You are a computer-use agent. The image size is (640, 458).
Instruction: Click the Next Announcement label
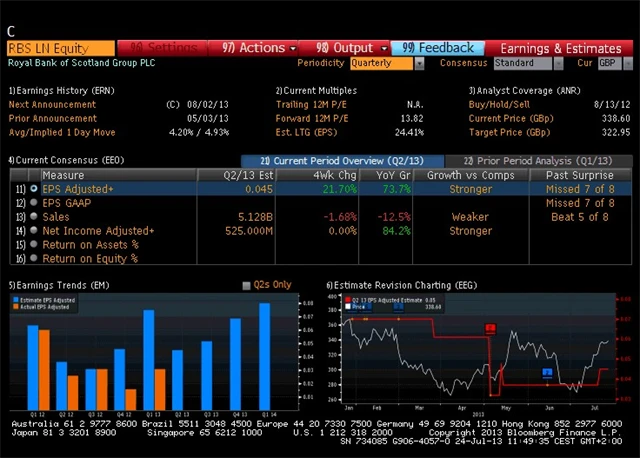pos(52,104)
